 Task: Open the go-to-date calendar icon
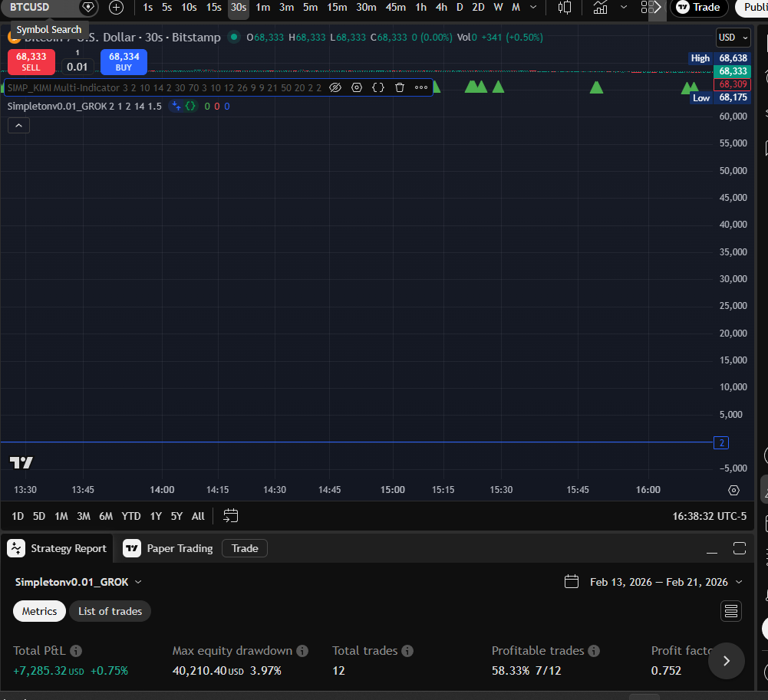tap(230, 516)
